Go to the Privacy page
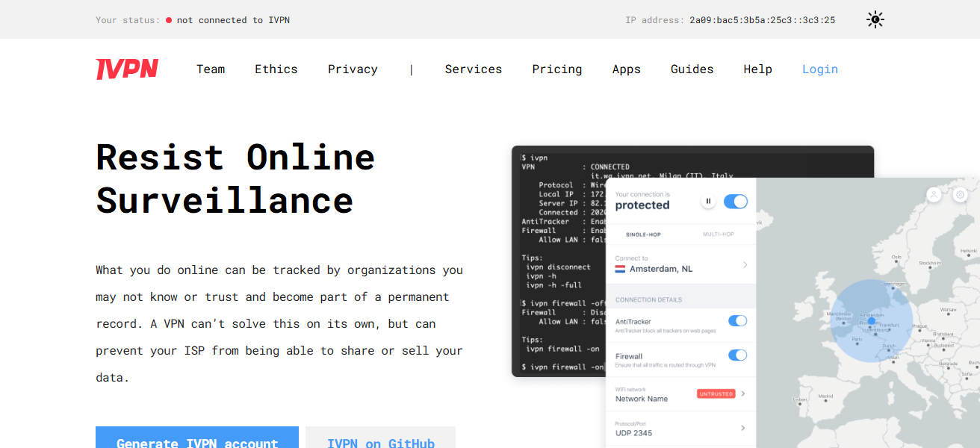The width and height of the screenshot is (980, 448). (x=353, y=69)
